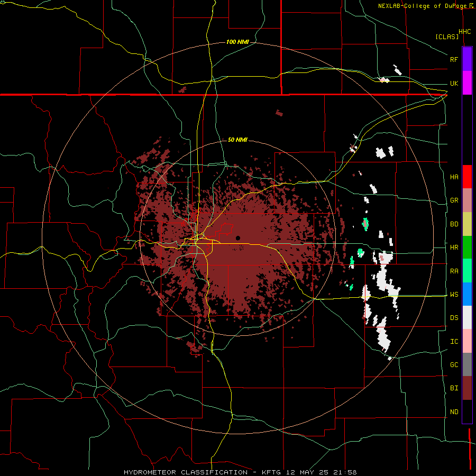This screenshot has width=476, height=476.
Task: Click the 'NEXLAB-College of DuPage' credit text
Action: coord(423,6)
